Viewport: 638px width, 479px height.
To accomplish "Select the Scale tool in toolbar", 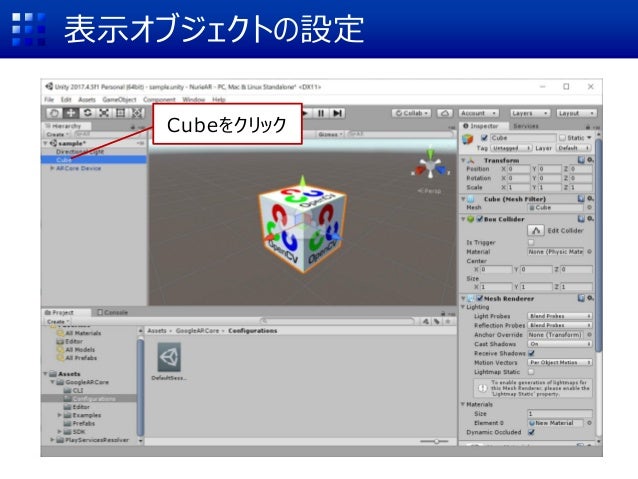I will (x=104, y=113).
